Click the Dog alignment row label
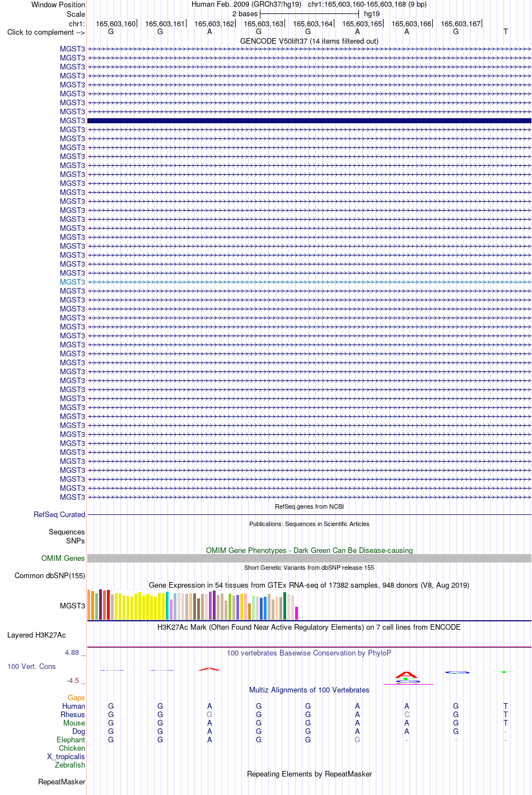The width and height of the screenshot is (532, 795). pos(78,731)
